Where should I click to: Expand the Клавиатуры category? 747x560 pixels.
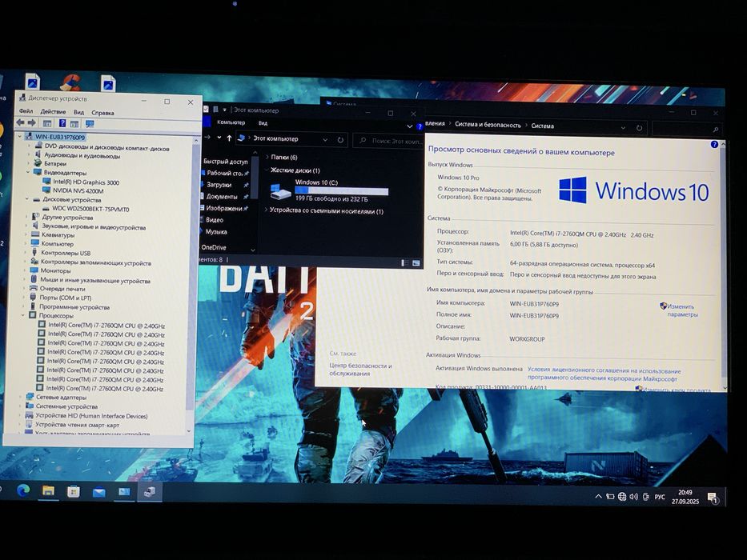click(x=26, y=234)
